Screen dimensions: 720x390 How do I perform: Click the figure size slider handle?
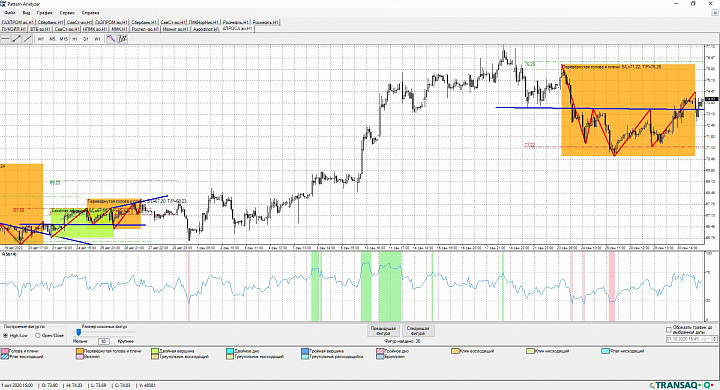[x=79, y=332]
